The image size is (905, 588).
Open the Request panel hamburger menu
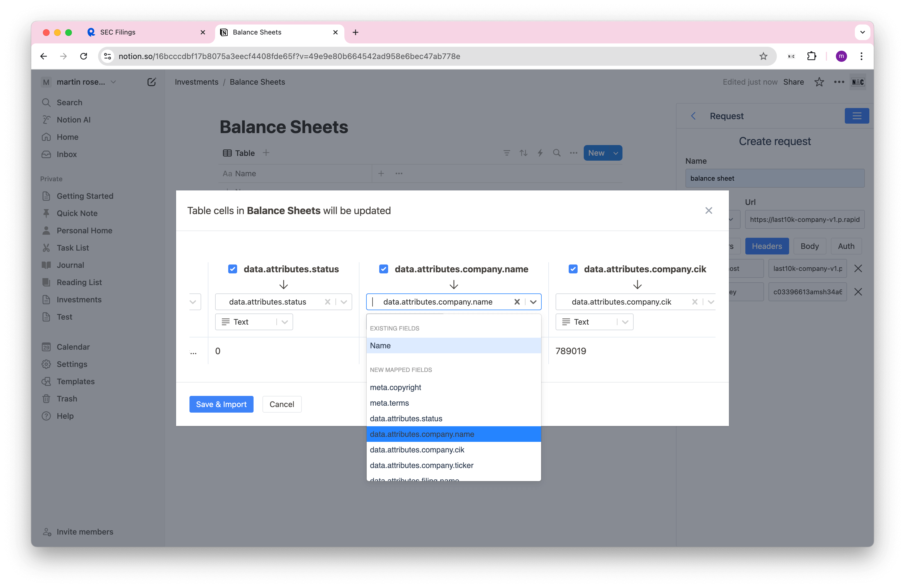click(857, 116)
